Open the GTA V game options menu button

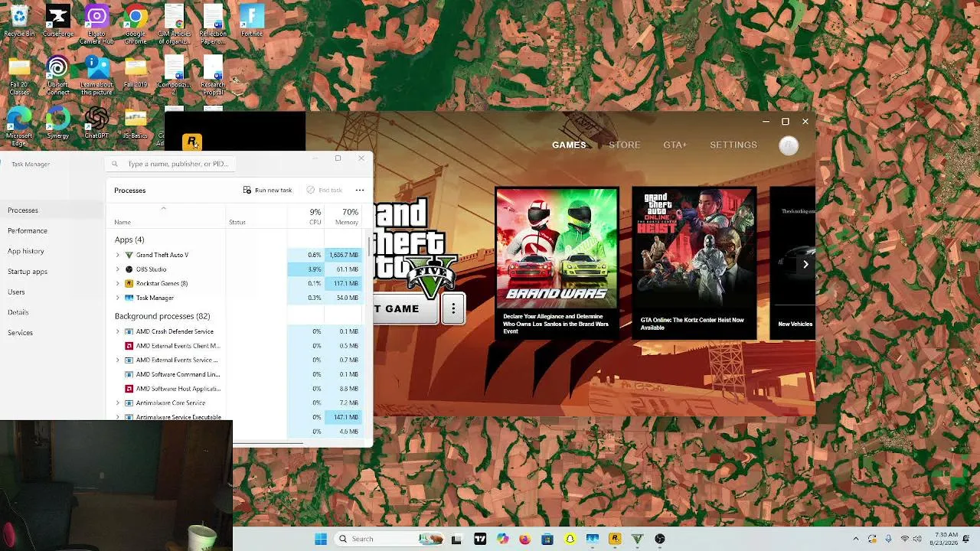453,308
